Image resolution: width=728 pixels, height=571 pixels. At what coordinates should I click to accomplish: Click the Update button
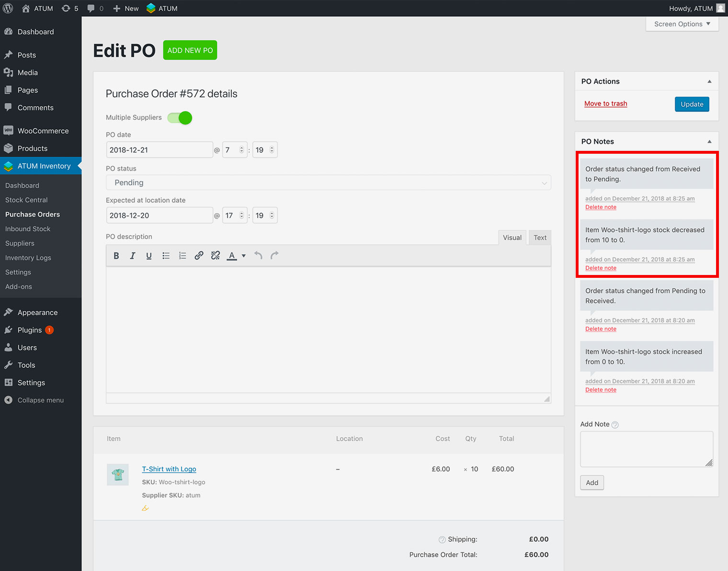pyautogui.click(x=692, y=104)
